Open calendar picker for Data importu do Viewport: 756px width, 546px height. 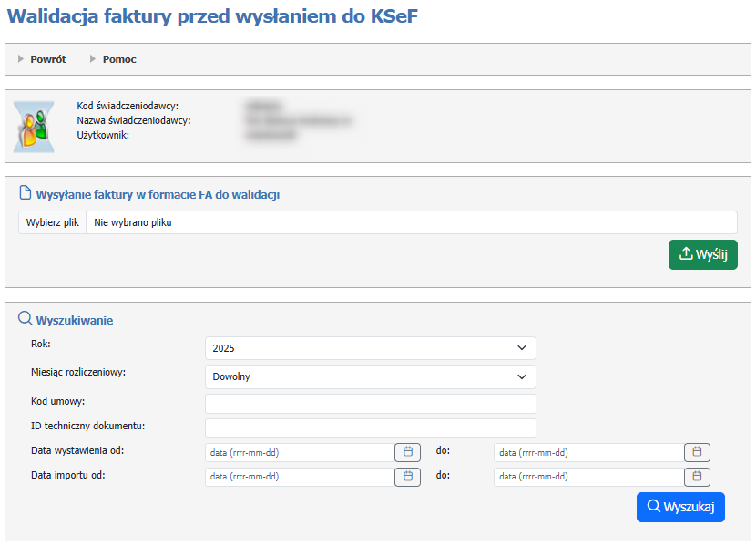[697, 477]
